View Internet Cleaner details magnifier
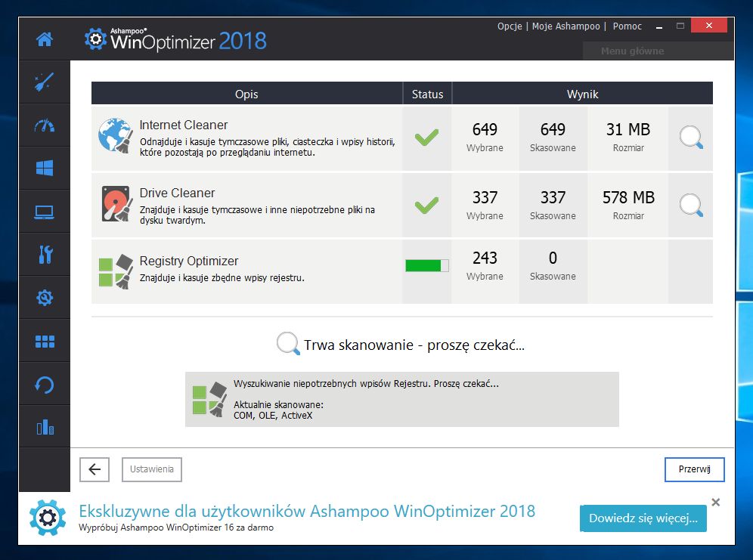The image size is (753, 560). pos(691,138)
